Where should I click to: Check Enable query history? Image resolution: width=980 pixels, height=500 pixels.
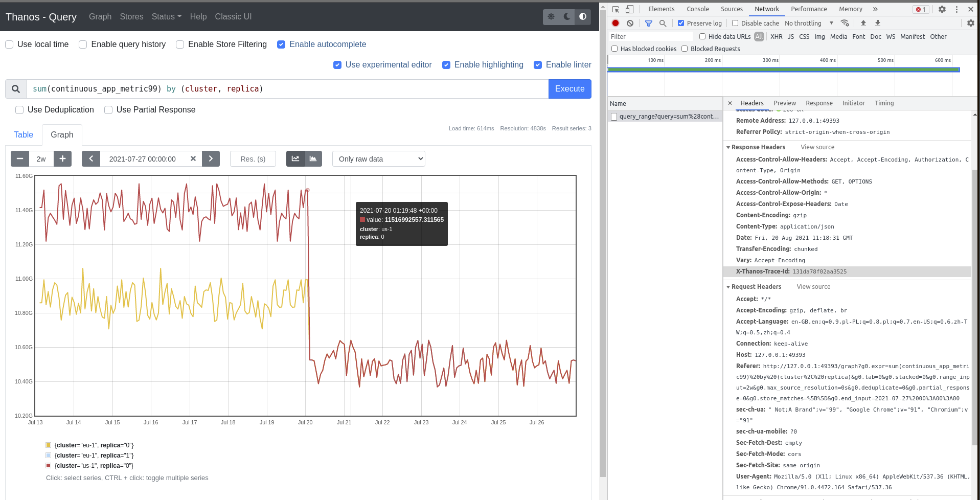[x=83, y=44]
